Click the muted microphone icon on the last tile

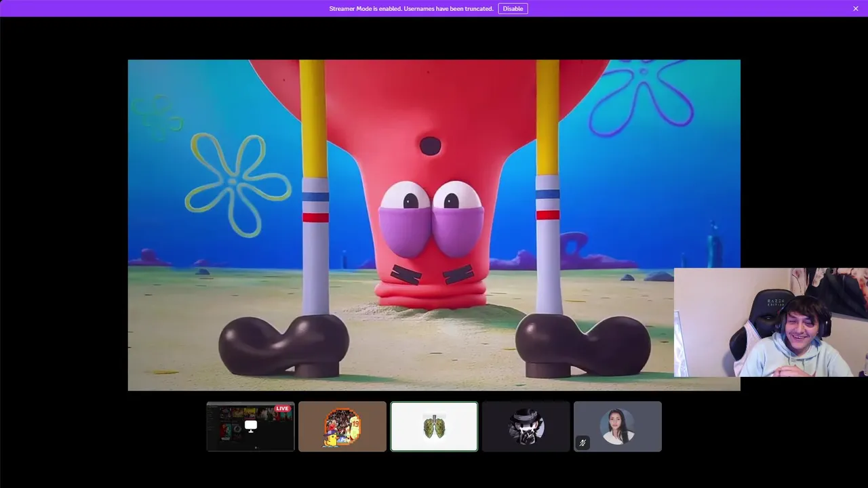583,443
